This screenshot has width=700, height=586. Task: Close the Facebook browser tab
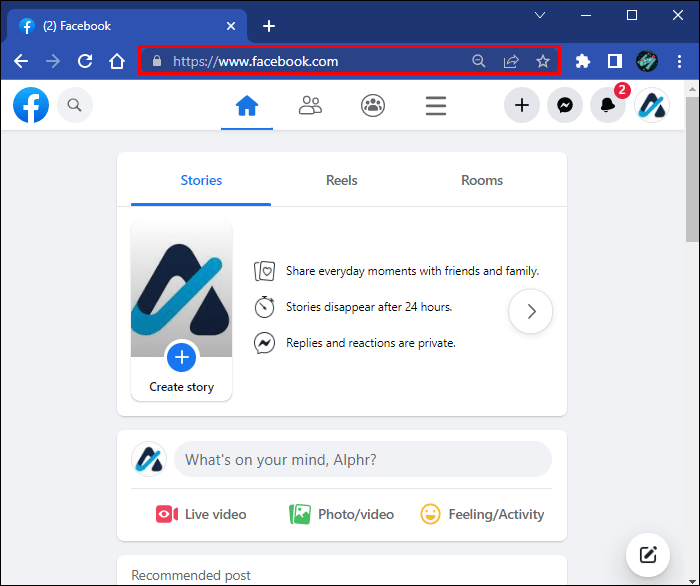(231, 26)
